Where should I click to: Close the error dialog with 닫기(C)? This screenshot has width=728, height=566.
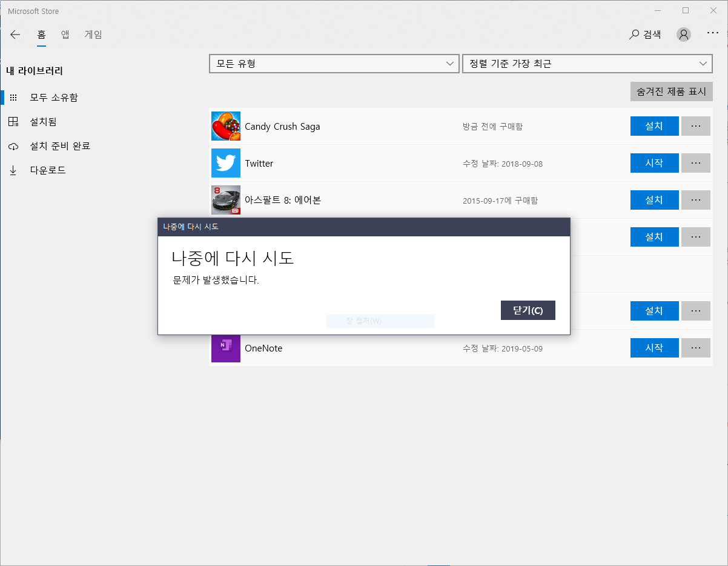click(528, 310)
